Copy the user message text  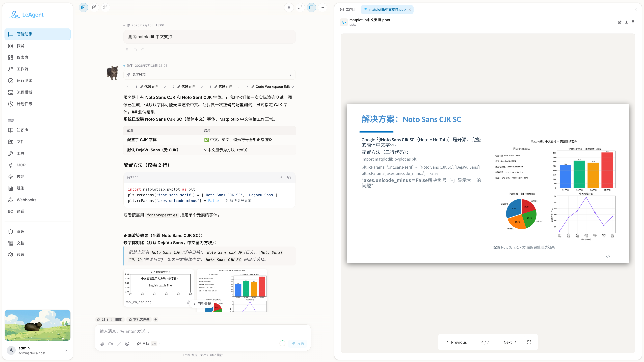135,49
